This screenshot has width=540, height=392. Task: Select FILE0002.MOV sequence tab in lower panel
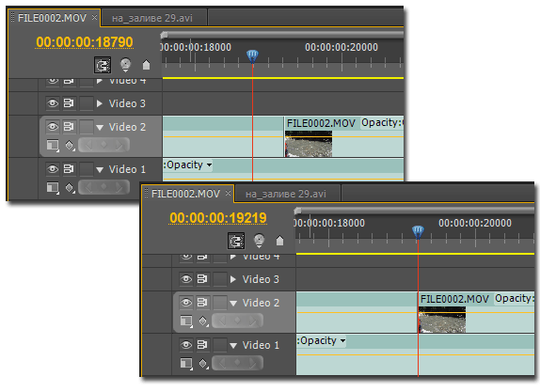(185, 194)
